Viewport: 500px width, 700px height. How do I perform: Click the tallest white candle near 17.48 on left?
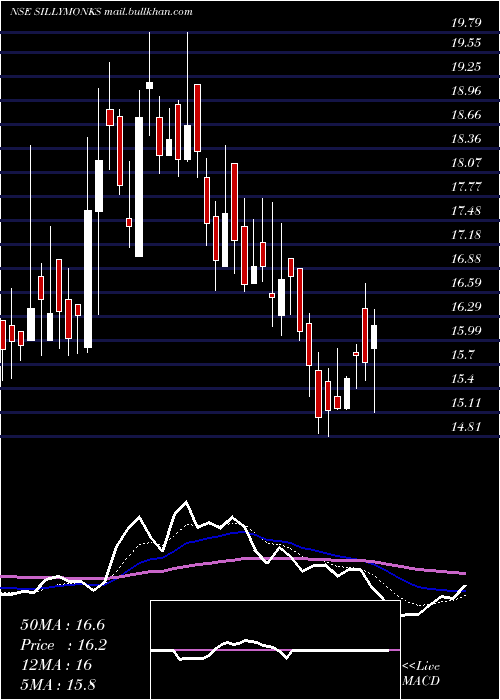pos(88,279)
